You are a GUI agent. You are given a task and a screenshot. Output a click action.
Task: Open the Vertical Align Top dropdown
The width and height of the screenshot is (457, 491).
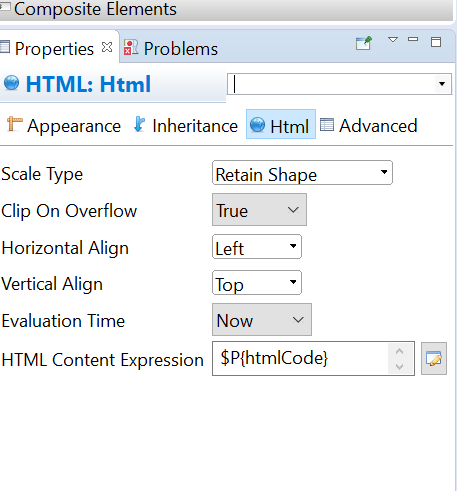(x=257, y=283)
